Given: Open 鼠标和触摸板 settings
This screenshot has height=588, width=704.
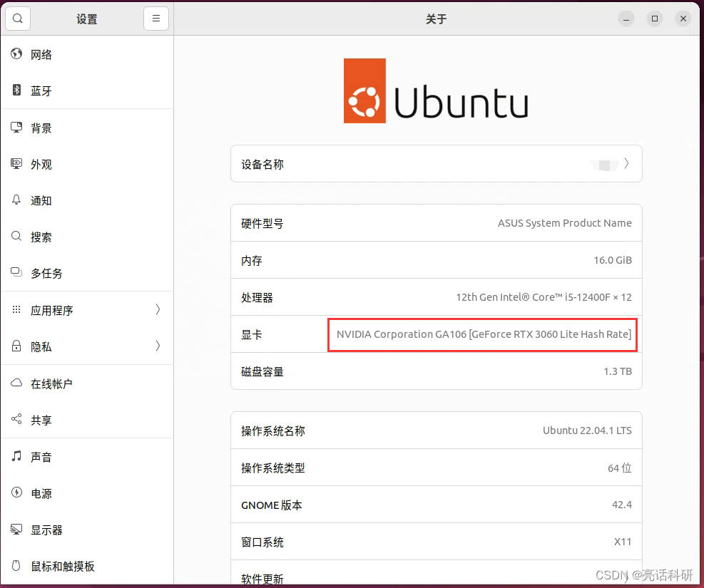Looking at the screenshot, I should pos(87,566).
